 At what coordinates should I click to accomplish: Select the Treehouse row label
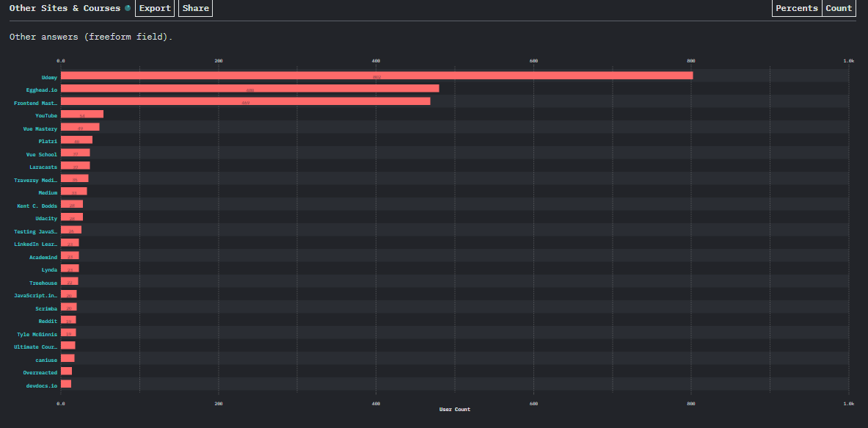pos(44,283)
